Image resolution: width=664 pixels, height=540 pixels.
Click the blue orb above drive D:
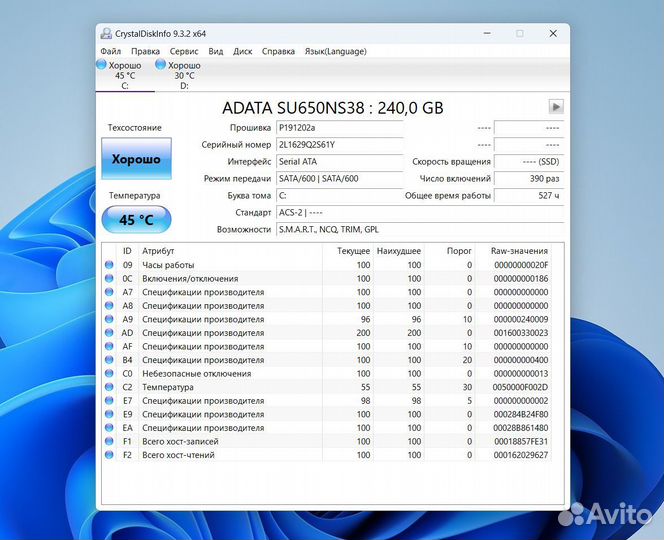[x=160, y=64]
